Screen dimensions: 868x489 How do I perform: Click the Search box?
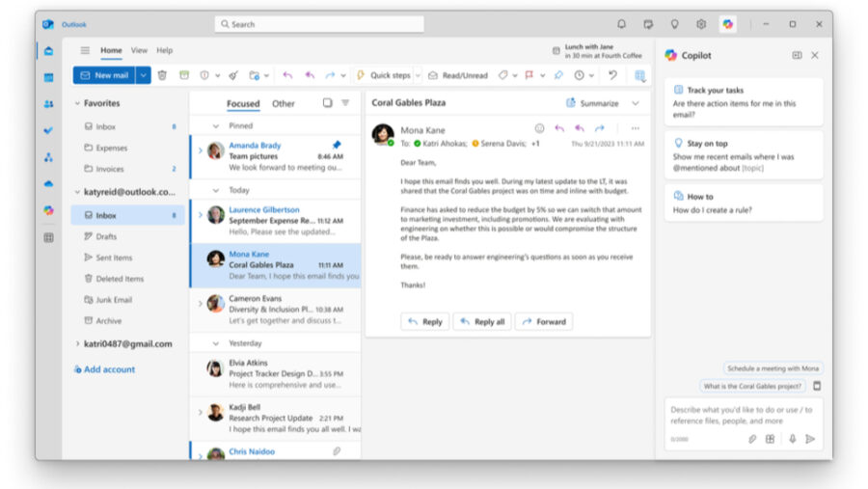(x=319, y=24)
